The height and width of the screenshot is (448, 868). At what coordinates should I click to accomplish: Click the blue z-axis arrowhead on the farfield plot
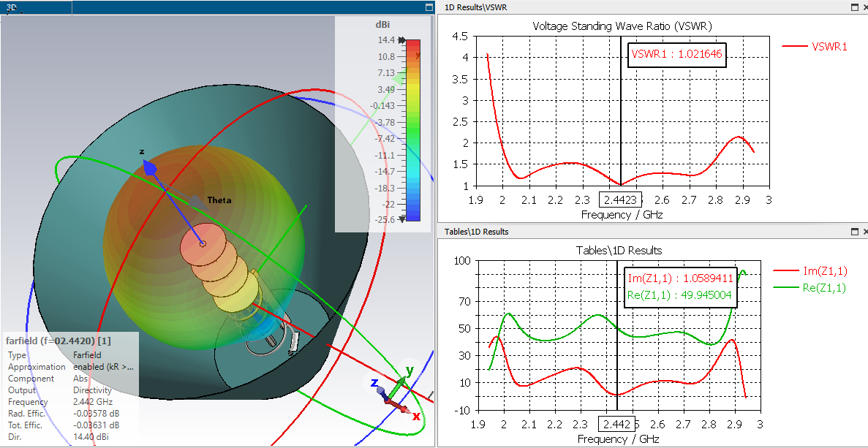pos(150,167)
